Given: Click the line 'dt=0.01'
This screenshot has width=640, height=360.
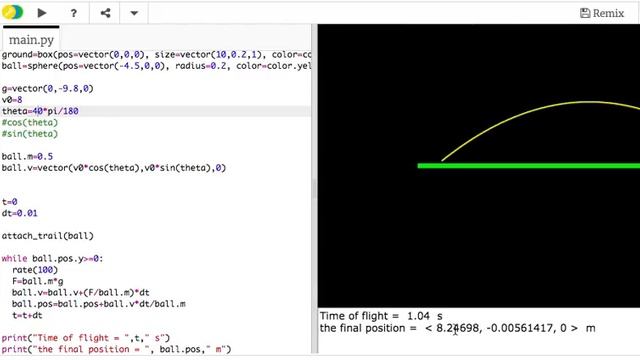Looking at the screenshot, I should (x=20, y=213).
